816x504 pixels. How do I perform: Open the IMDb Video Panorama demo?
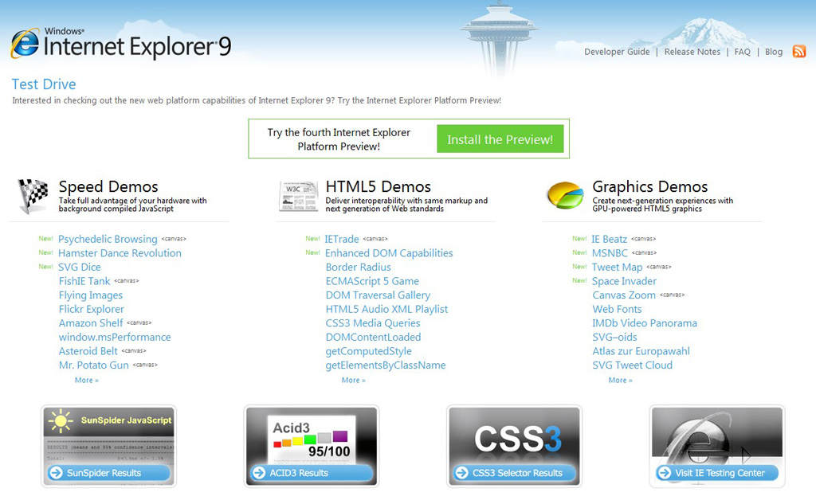645,323
